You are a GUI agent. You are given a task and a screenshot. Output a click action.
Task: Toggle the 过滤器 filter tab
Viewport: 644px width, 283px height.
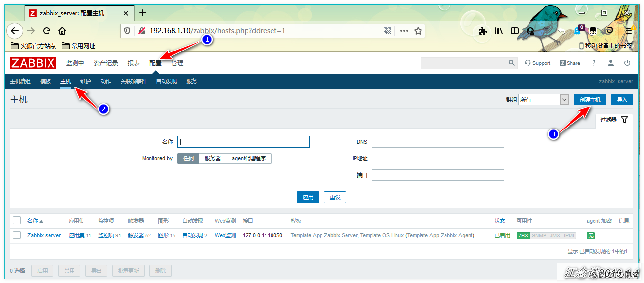(x=614, y=120)
